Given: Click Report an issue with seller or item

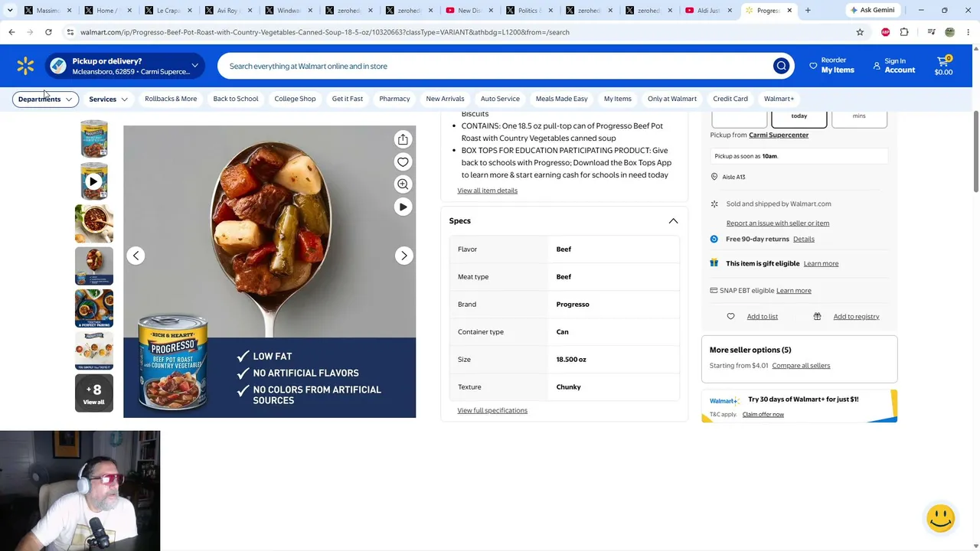Looking at the screenshot, I should [x=777, y=223].
